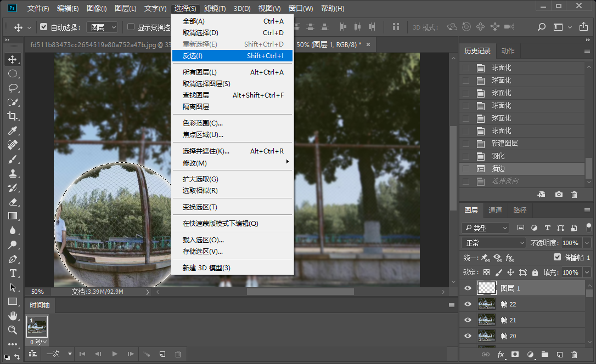Add layer mask at Layers panel bottom
This screenshot has width=596, height=364.
(515, 355)
